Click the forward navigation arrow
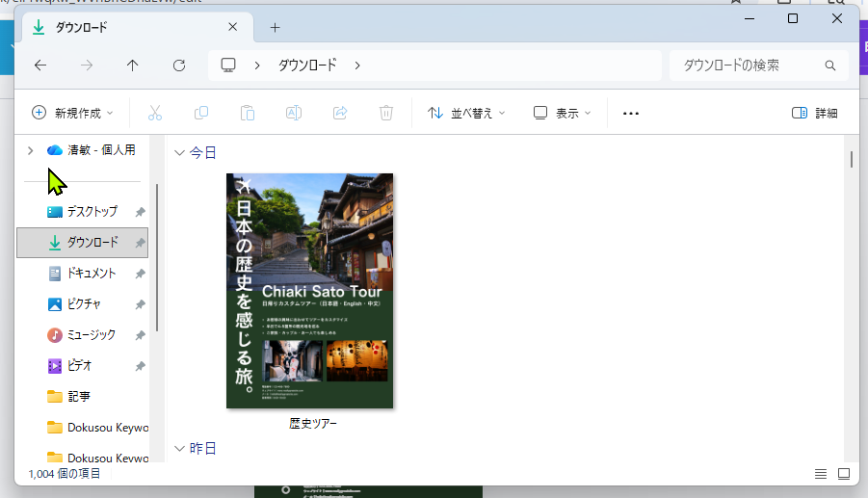This screenshot has width=868, height=498. (87, 66)
